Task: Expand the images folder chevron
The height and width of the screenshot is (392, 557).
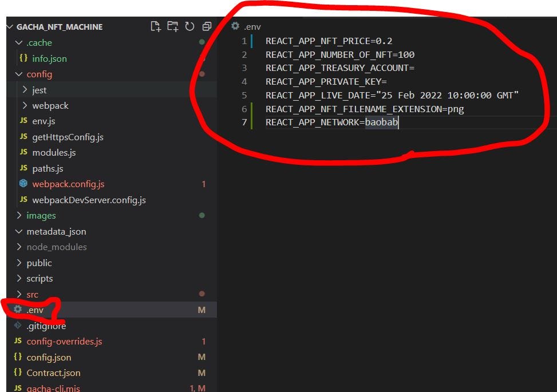Action: (x=19, y=216)
